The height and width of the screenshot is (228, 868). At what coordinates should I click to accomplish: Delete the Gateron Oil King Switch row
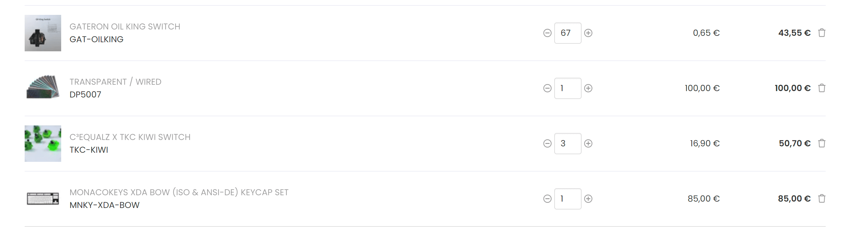[821, 33]
